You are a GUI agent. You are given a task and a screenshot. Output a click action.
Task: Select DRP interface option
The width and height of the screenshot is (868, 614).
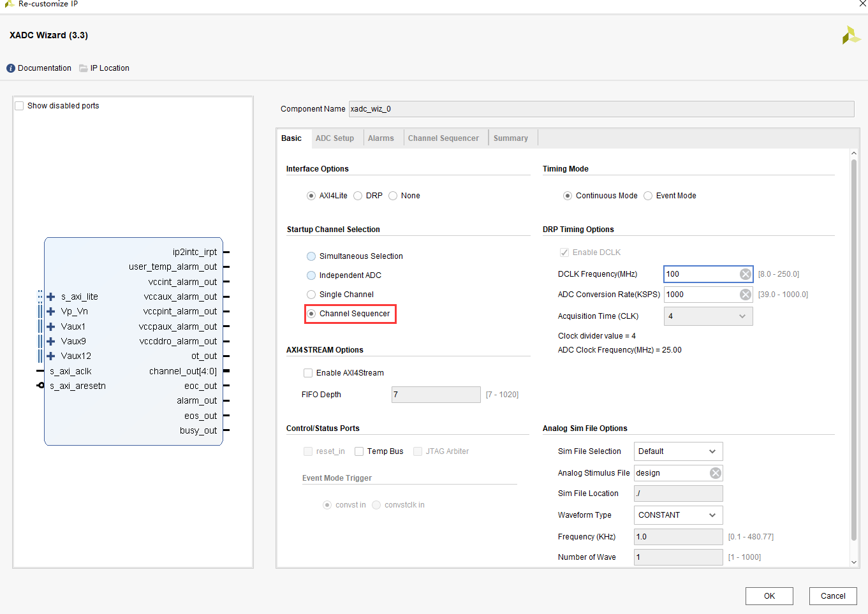click(x=358, y=196)
